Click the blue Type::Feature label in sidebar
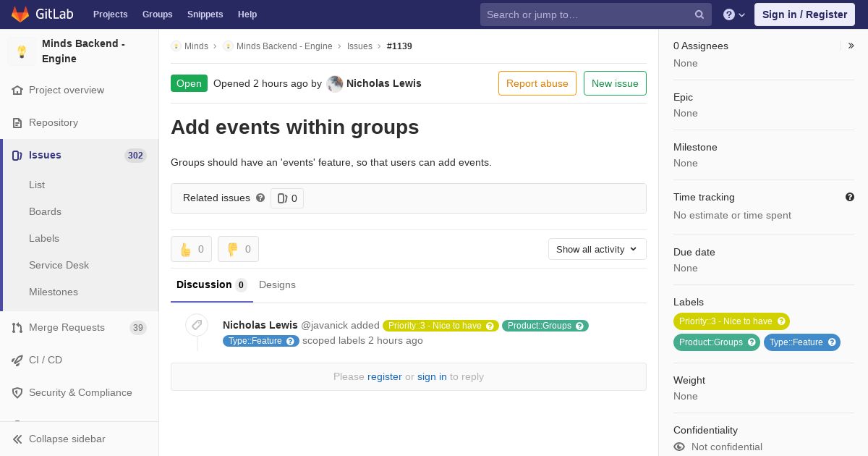The width and height of the screenshot is (868, 456). tap(802, 342)
